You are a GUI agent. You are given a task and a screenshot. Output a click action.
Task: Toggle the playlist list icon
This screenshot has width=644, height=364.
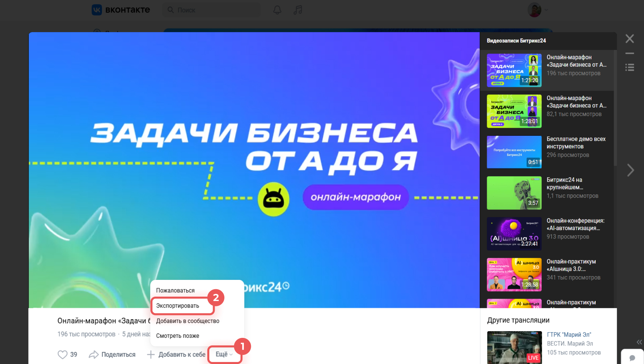[630, 67]
